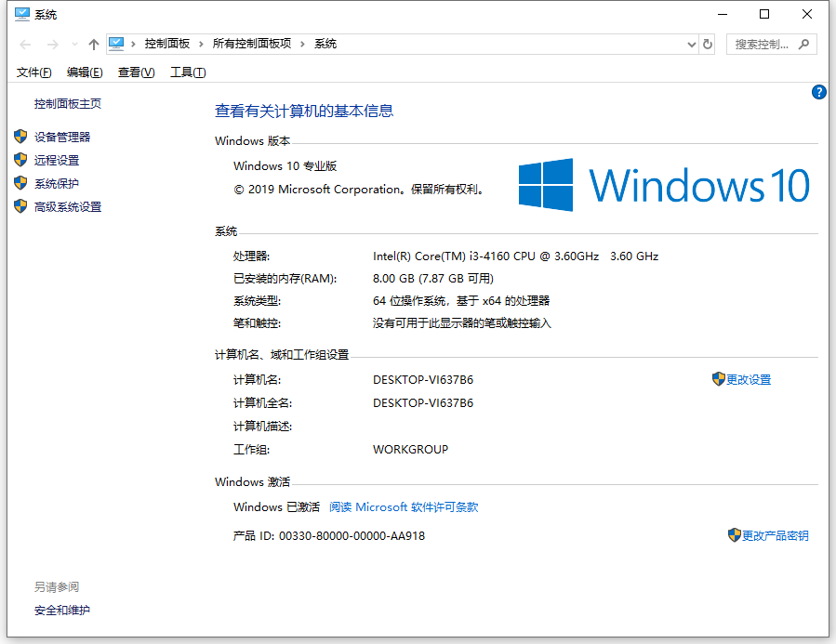
Task: Maximize the System window
Action: [764, 14]
